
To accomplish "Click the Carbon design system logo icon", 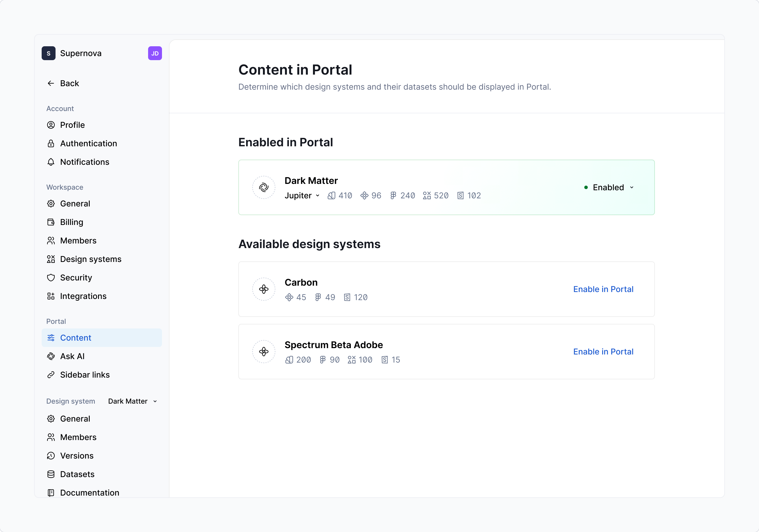I will coord(264,289).
